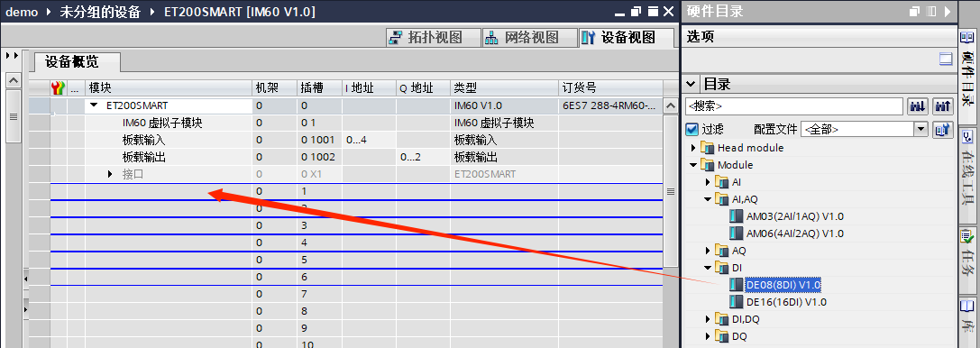
Task: Click the diagnostics icon column header
Action: (x=58, y=88)
